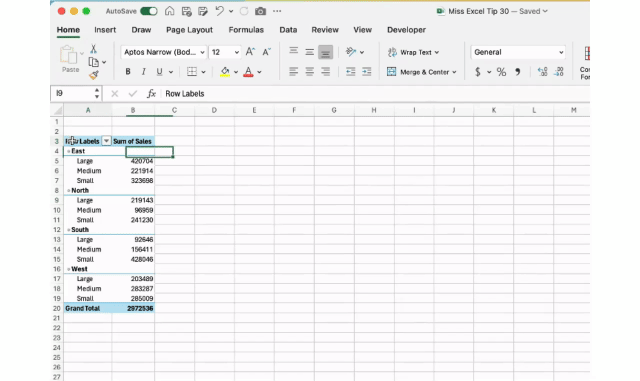Click the Decrease Indent icon

(x=350, y=72)
